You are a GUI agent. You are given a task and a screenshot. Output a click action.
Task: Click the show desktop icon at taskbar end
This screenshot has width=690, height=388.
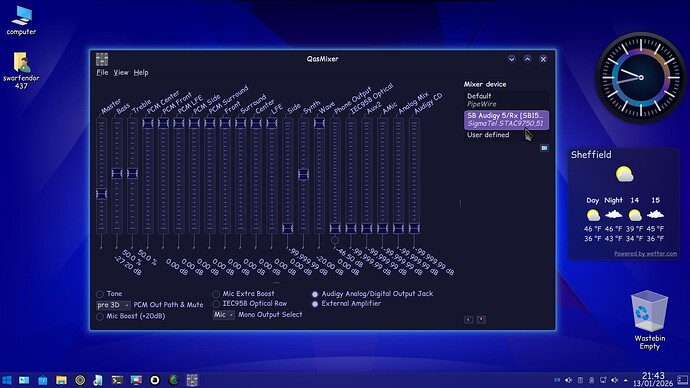683,380
